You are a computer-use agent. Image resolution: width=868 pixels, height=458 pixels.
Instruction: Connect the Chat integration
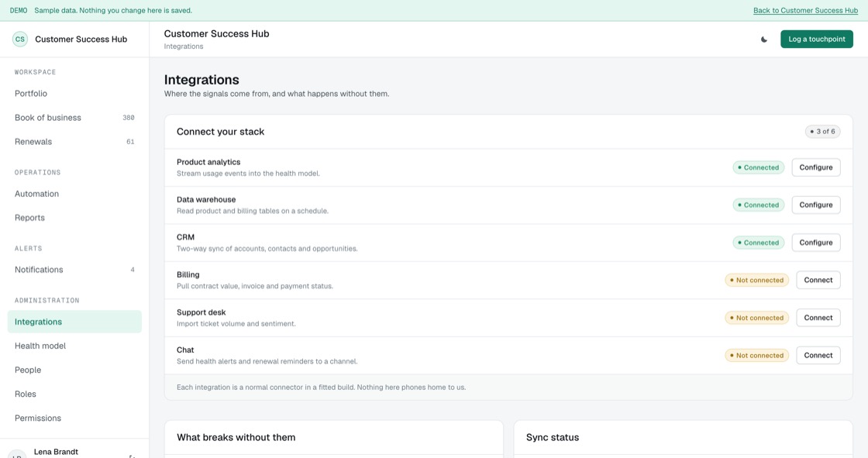818,356
